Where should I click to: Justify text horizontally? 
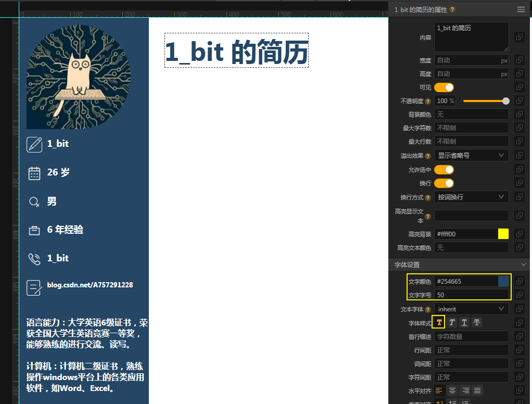(477, 390)
